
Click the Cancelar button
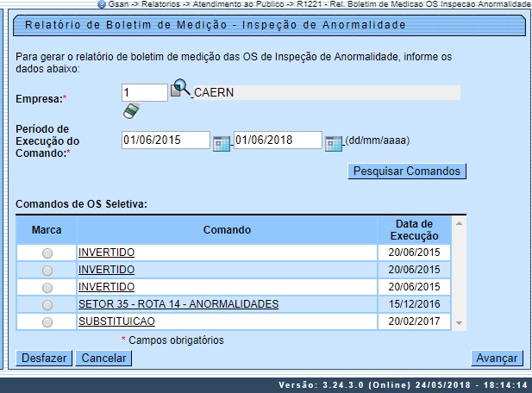103,358
